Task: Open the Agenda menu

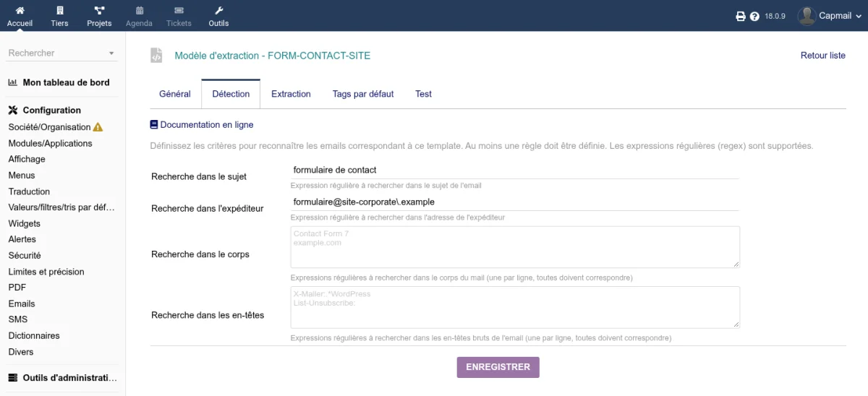Action: pos(139,16)
